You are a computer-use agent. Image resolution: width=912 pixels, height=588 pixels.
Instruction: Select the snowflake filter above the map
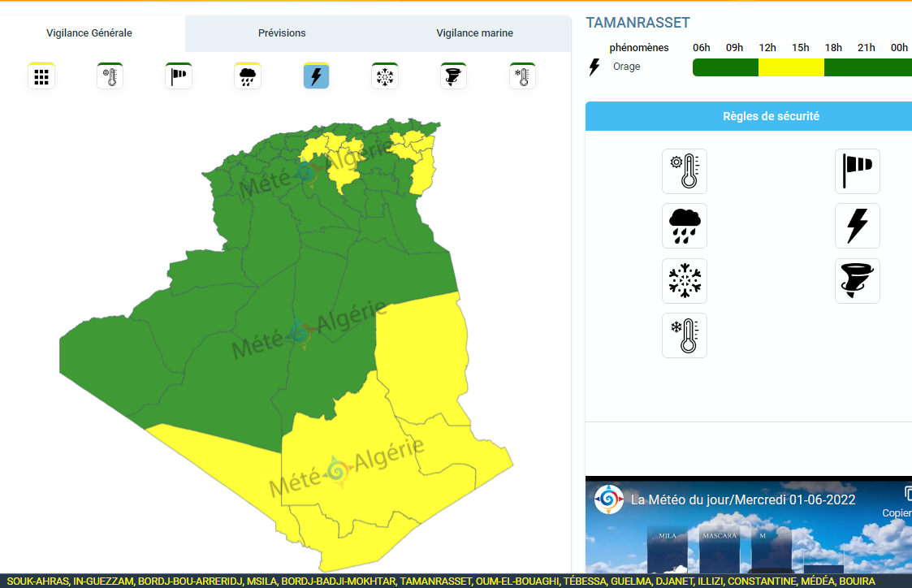tap(385, 76)
